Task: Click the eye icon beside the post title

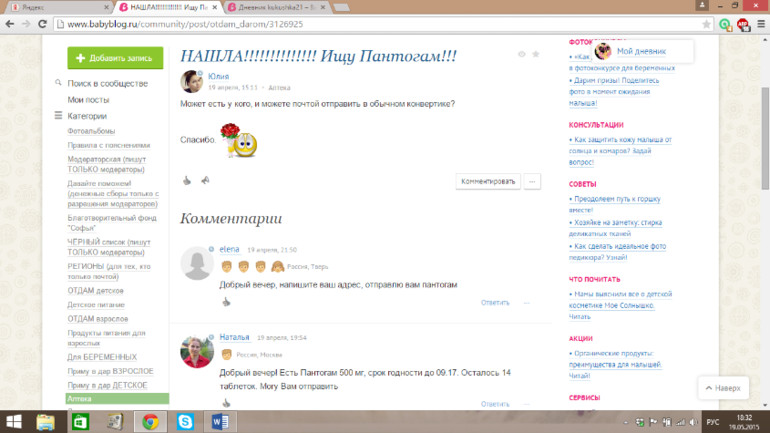Action: pos(521,54)
